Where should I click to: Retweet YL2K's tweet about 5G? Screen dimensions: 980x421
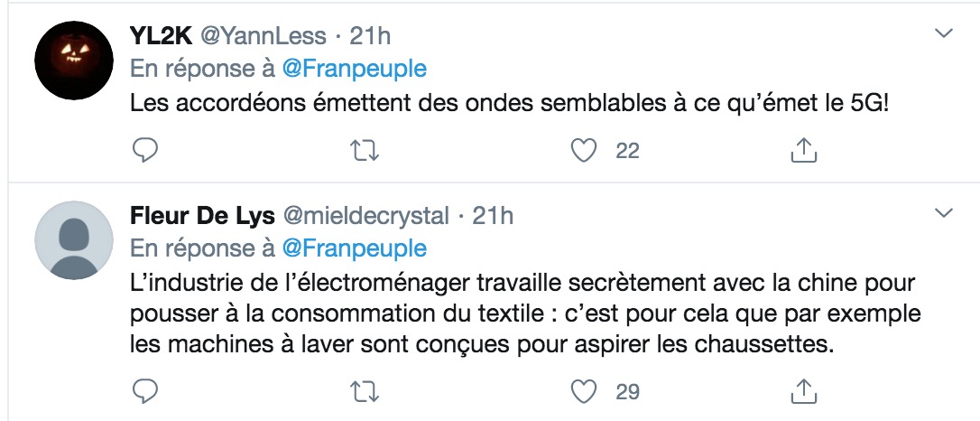point(364,151)
